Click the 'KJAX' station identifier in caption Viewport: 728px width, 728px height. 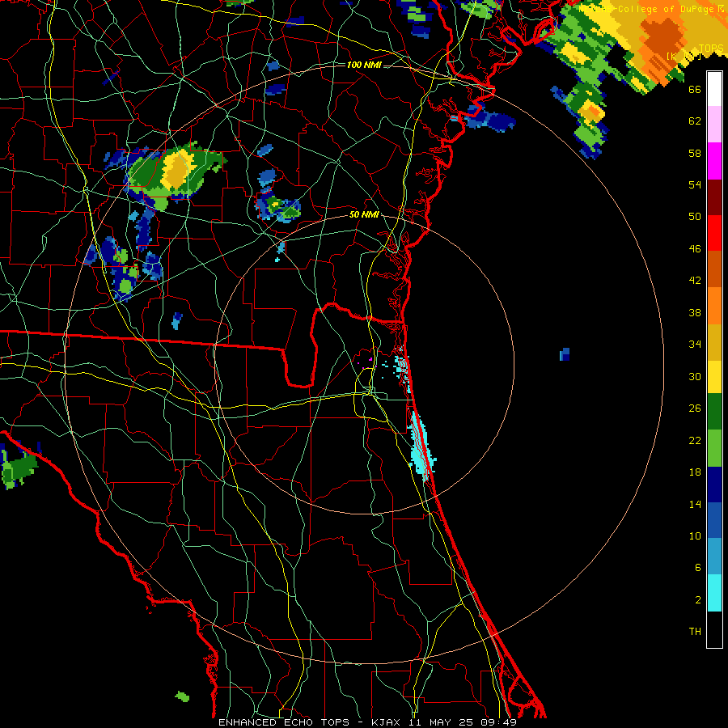pyautogui.click(x=387, y=722)
